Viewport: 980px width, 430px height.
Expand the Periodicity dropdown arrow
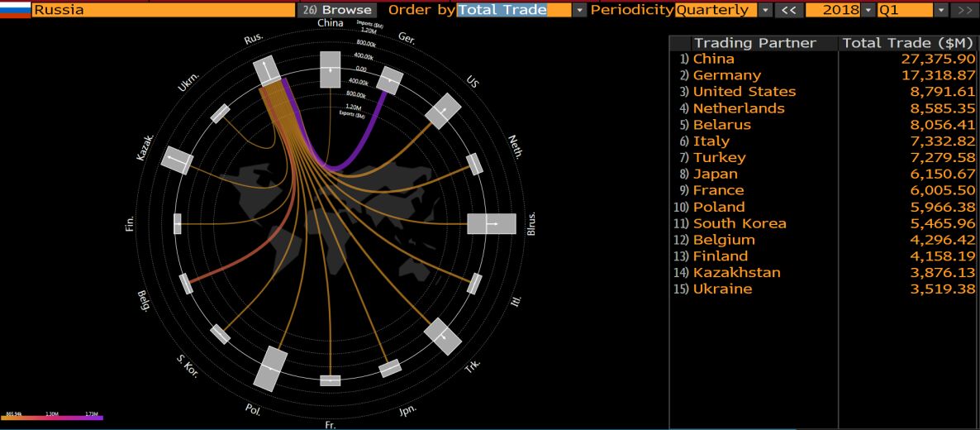coord(765,10)
